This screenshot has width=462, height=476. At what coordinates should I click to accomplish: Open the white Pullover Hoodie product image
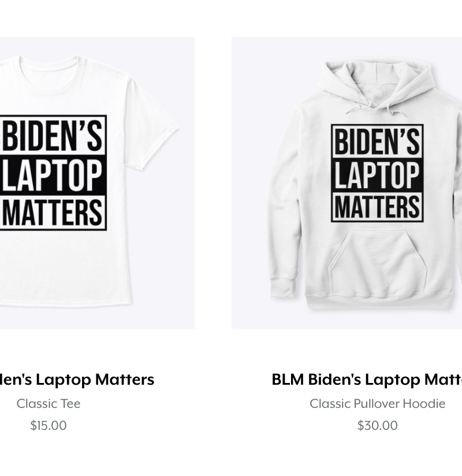click(x=346, y=183)
